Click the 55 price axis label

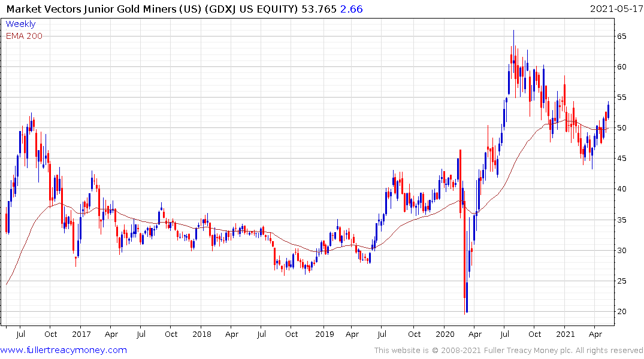pyautogui.click(x=621, y=98)
